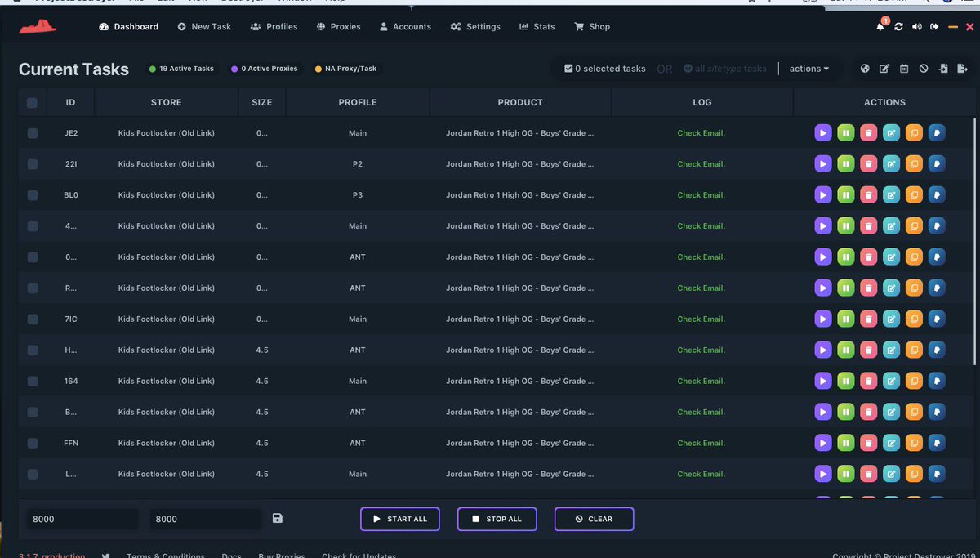Open the Profiles section

[274, 26]
